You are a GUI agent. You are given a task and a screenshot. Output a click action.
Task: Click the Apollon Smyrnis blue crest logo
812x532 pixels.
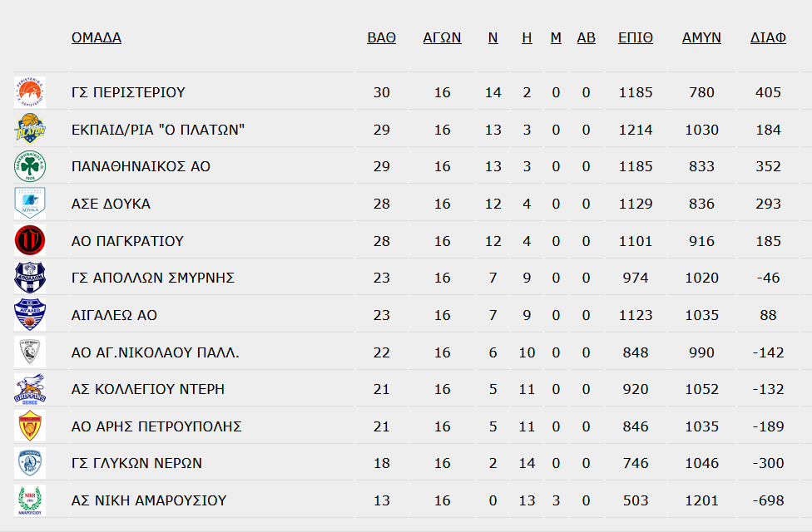30,278
